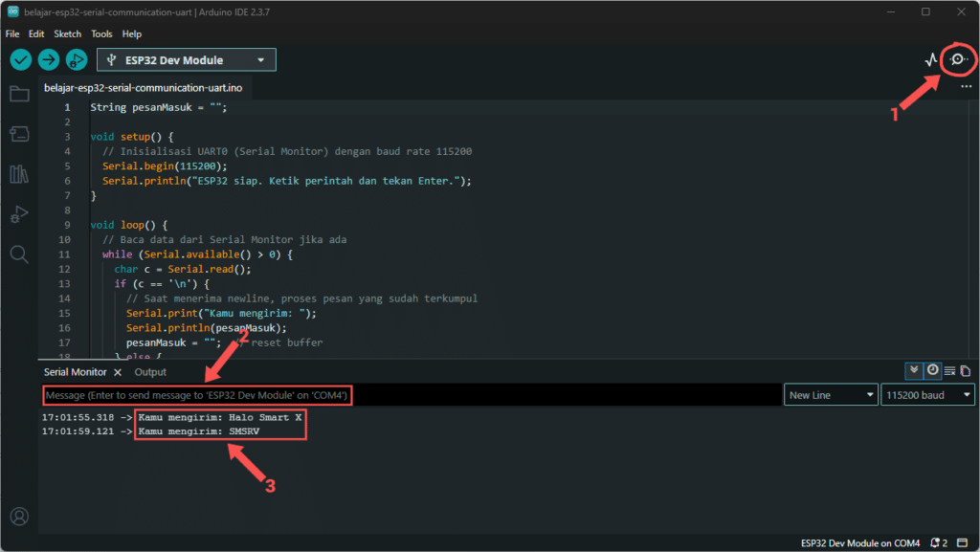Open the Boards Manager sidebar panel
980x552 pixels.
(19, 134)
